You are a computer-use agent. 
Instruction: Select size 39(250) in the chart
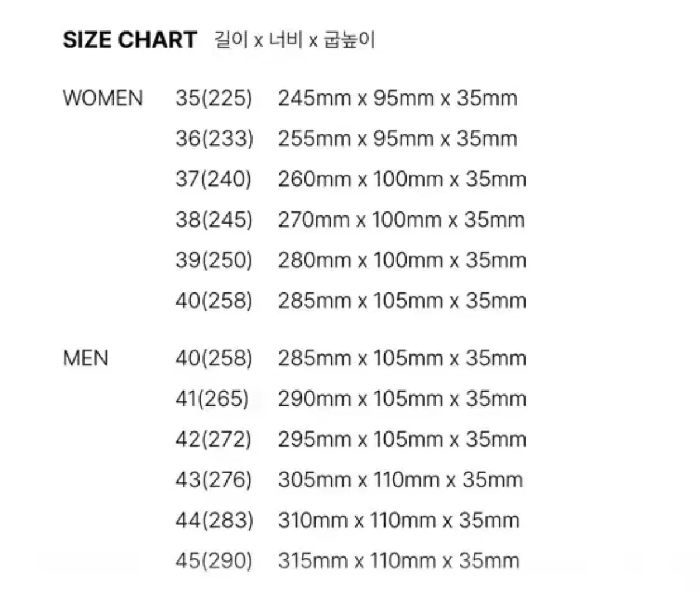click(x=213, y=260)
